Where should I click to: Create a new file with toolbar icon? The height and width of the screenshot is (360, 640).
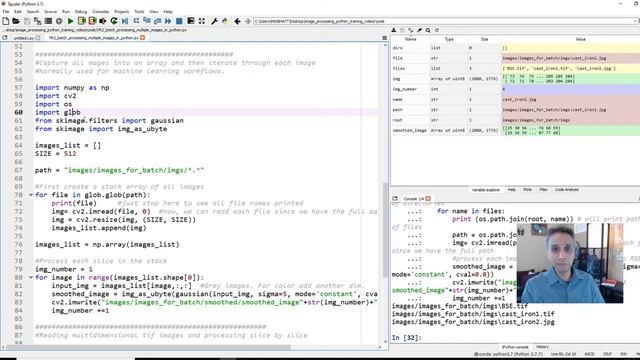(x=6, y=21)
